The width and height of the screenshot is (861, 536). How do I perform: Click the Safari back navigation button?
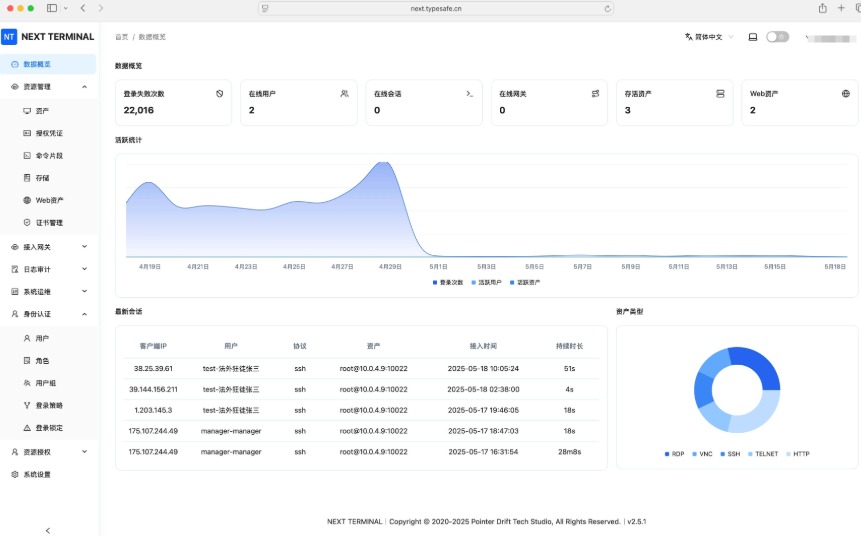pyautogui.click(x=83, y=8)
